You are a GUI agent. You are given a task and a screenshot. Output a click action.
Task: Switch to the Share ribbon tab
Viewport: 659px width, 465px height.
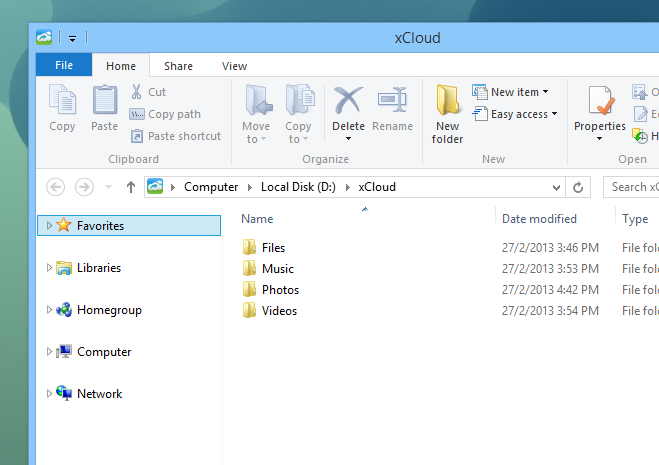click(x=178, y=66)
